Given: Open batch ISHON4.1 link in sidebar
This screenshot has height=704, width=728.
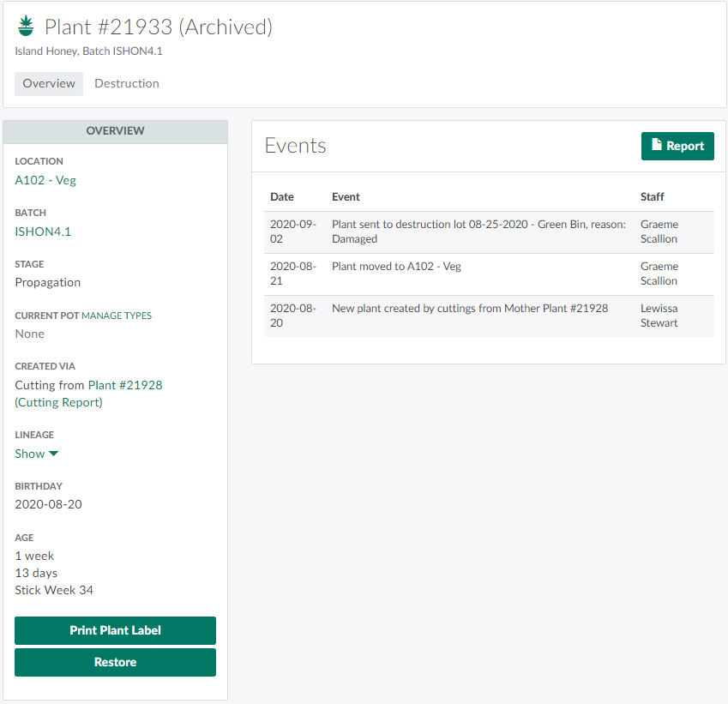Looking at the screenshot, I should (x=43, y=232).
